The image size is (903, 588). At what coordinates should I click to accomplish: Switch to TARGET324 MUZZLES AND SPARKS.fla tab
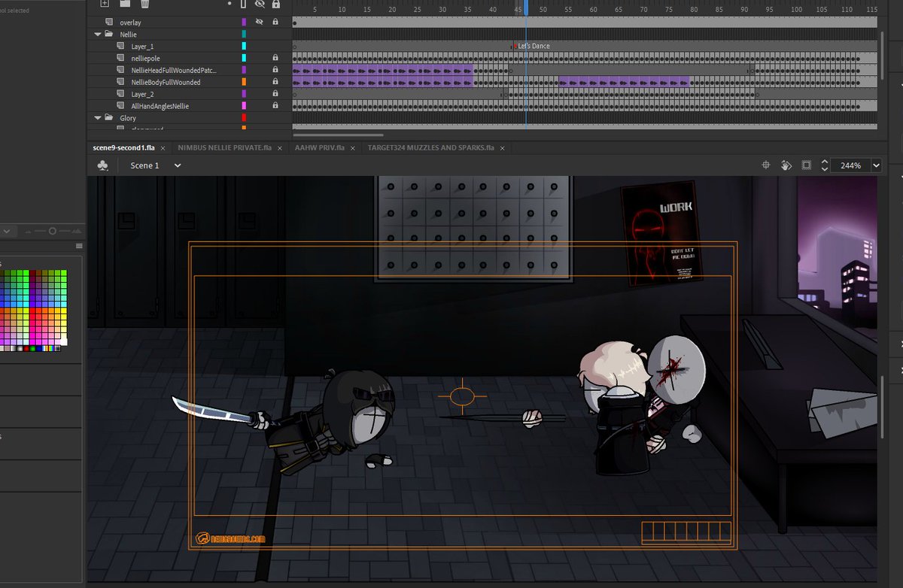tap(430, 147)
